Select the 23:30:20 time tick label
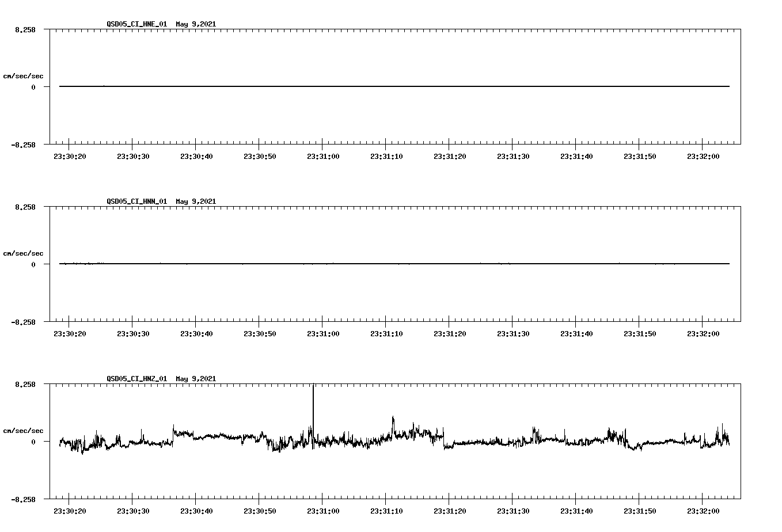The width and height of the screenshot is (782, 532). (x=69, y=155)
